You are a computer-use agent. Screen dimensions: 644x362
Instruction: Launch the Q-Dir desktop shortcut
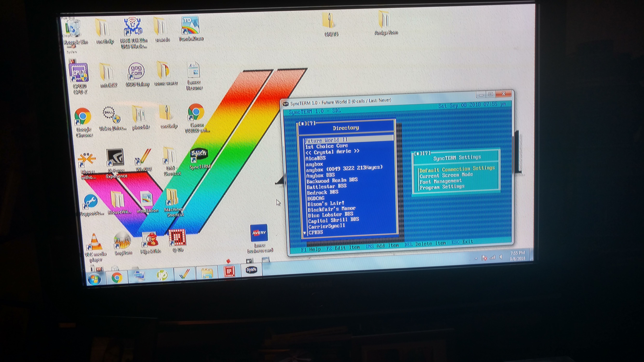click(178, 240)
